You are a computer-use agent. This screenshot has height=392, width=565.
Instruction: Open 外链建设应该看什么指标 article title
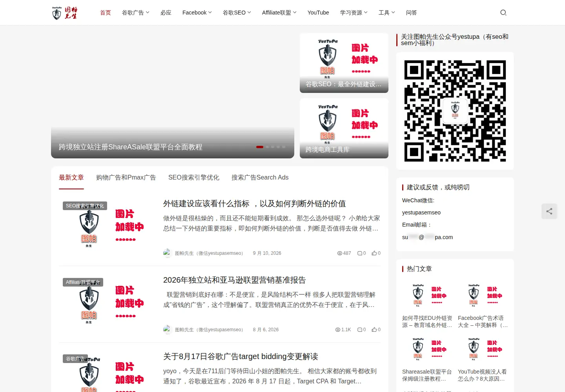(x=255, y=204)
